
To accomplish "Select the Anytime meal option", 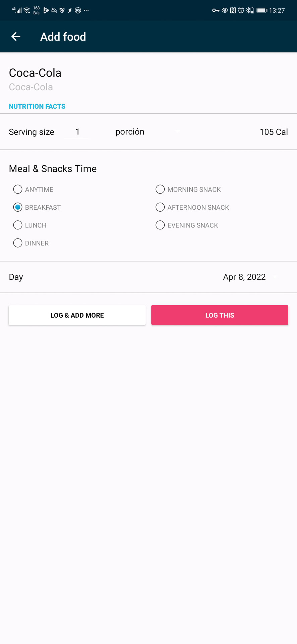I will [x=18, y=190].
